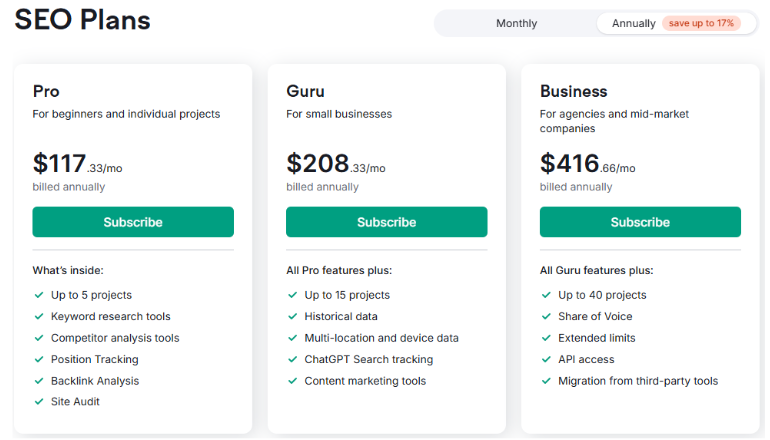This screenshot has width=770, height=440.
Task: Click the 'save up to 17%' badge
Action: tap(701, 23)
